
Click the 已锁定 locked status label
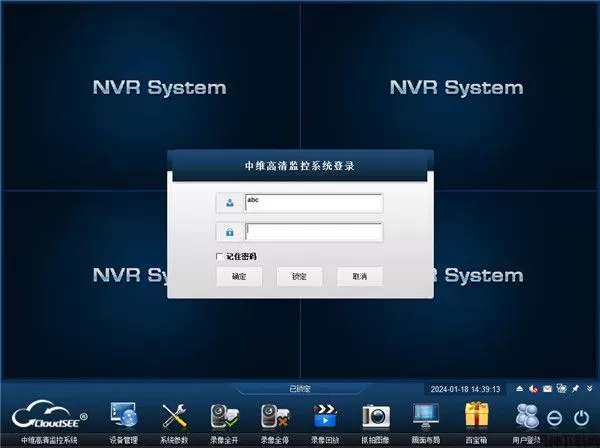click(300, 389)
